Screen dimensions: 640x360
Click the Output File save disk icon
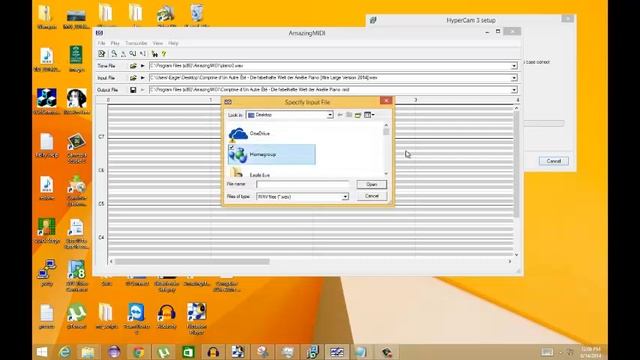(x=133, y=90)
